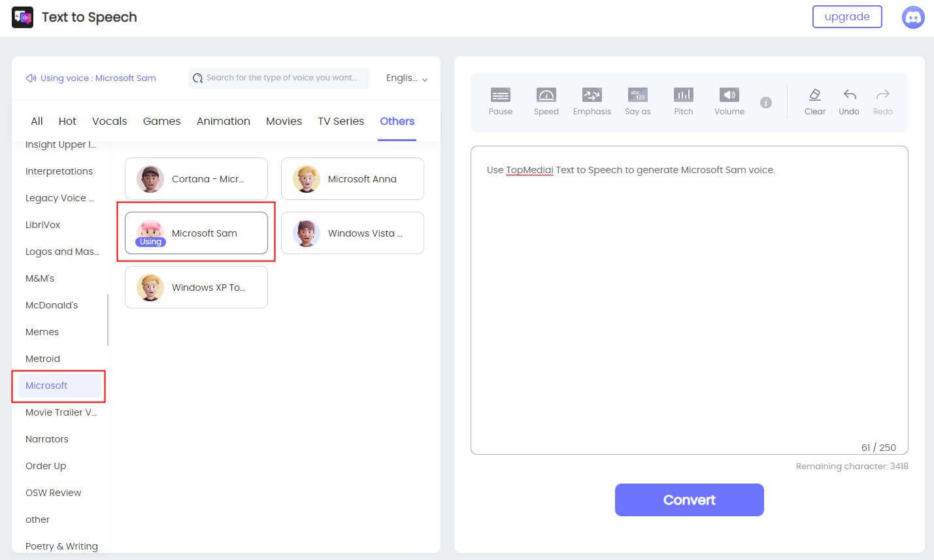Choose the McDonald's category
934x560 pixels.
point(52,305)
